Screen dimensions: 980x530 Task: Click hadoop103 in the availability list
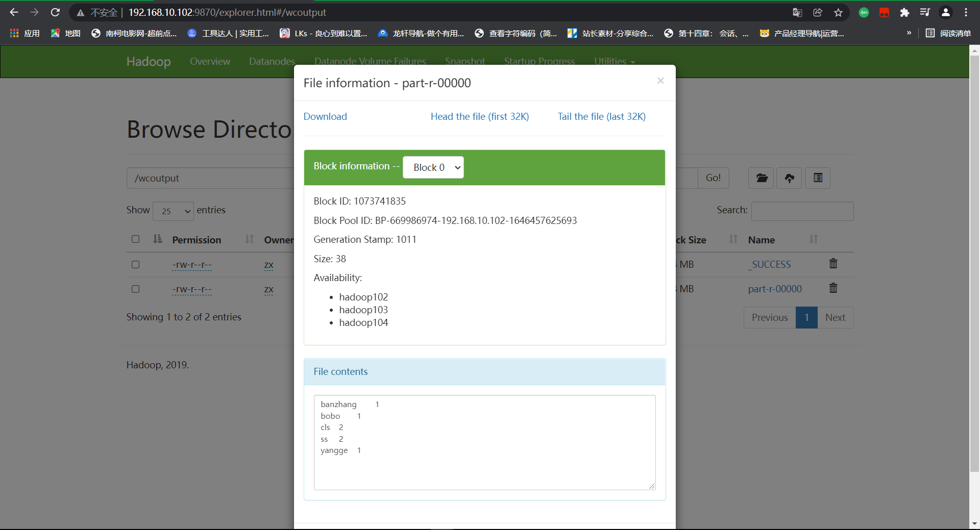pos(363,310)
